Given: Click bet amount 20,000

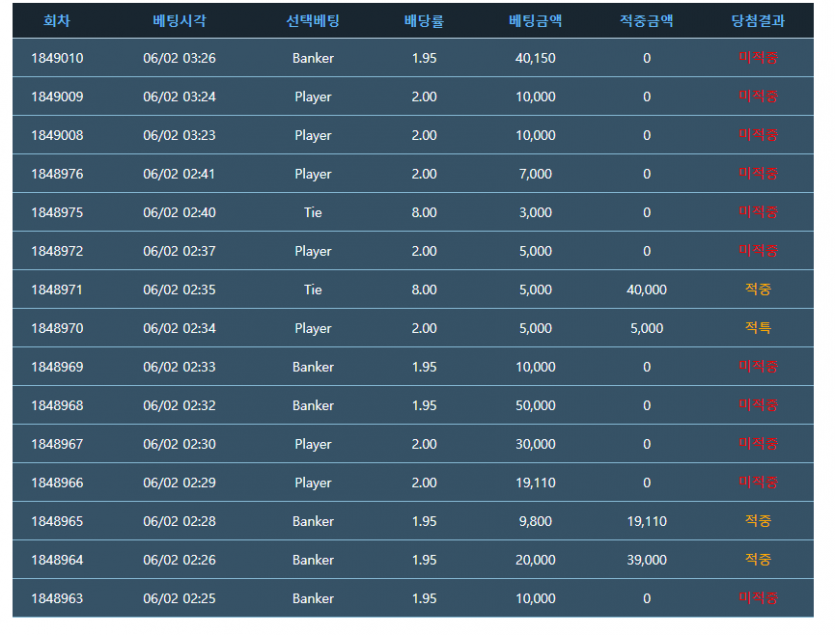Looking at the screenshot, I should point(535,560).
